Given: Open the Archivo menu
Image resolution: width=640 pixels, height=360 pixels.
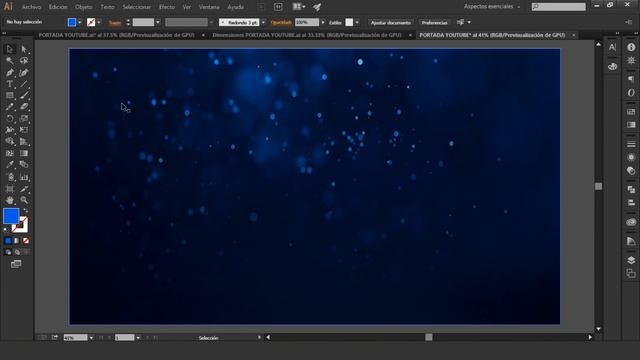Looking at the screenshot, I should click(31, 7).
